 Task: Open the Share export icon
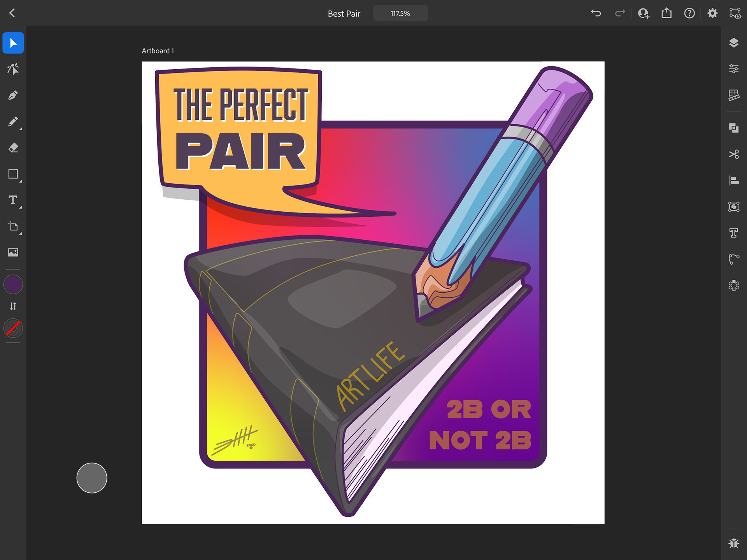666,13
